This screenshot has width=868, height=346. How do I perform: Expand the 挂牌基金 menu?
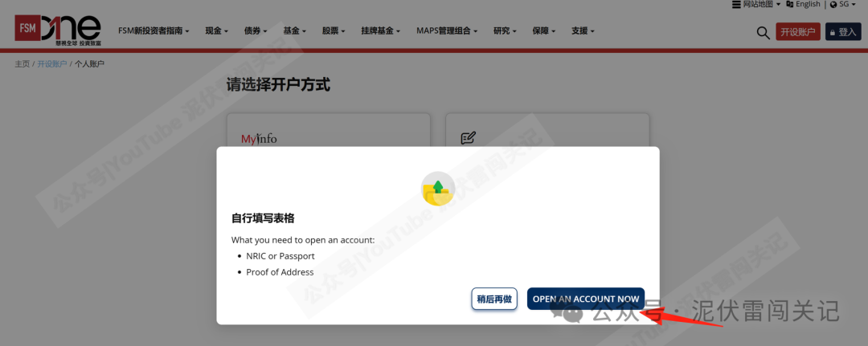(x=381, y=31)
